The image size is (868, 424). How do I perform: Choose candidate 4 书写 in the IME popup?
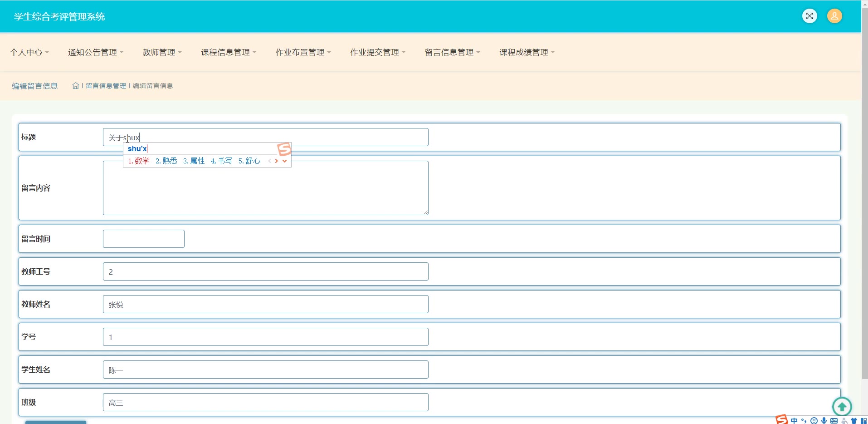[222, 161]
